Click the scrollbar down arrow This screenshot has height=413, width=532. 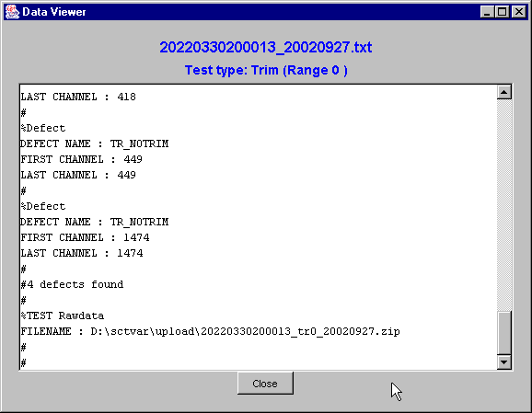point(504,362)
